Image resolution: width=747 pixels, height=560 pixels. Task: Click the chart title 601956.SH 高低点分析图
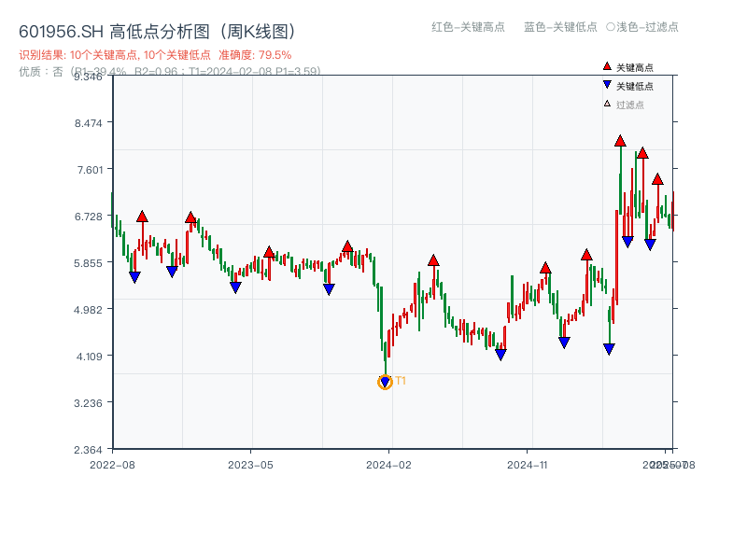pyautogui.click(x=157, y=32)
